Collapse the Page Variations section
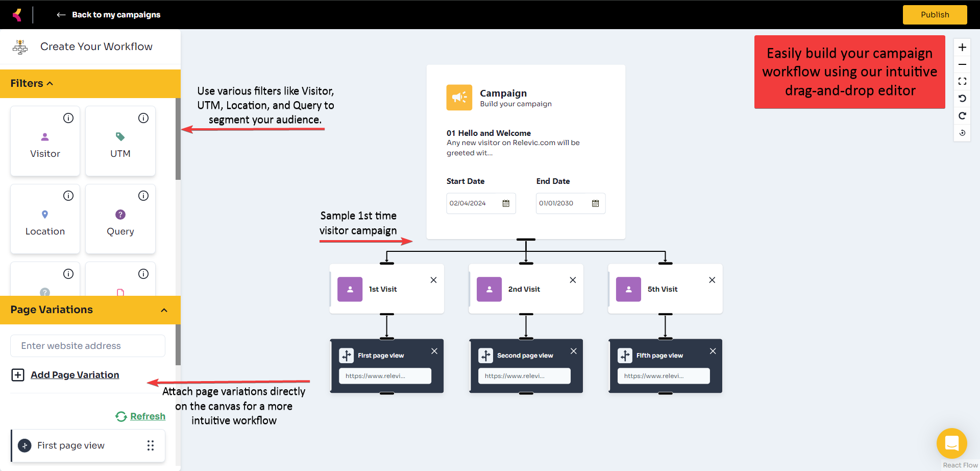 pos(164,310)
